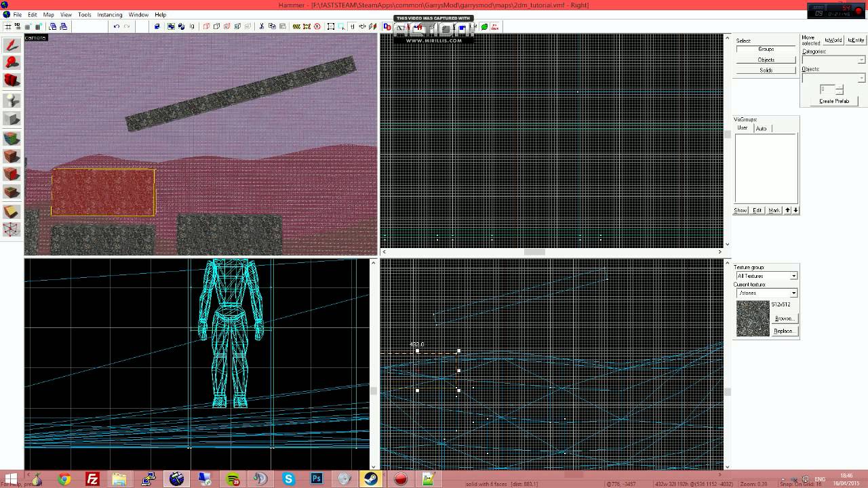Viewport: 868px width, 488px height.
Task: Click the smaller grid size icon
Action: (28, 26)
